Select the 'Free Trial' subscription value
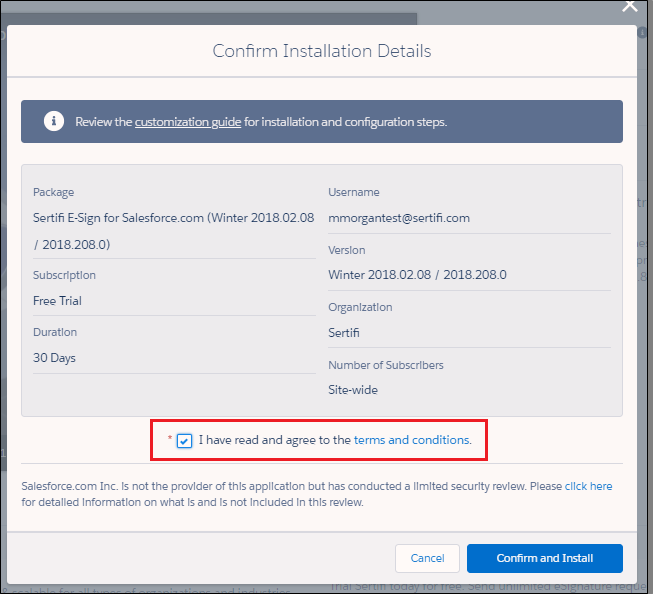The image size is (653, 594). coord(57,301)
